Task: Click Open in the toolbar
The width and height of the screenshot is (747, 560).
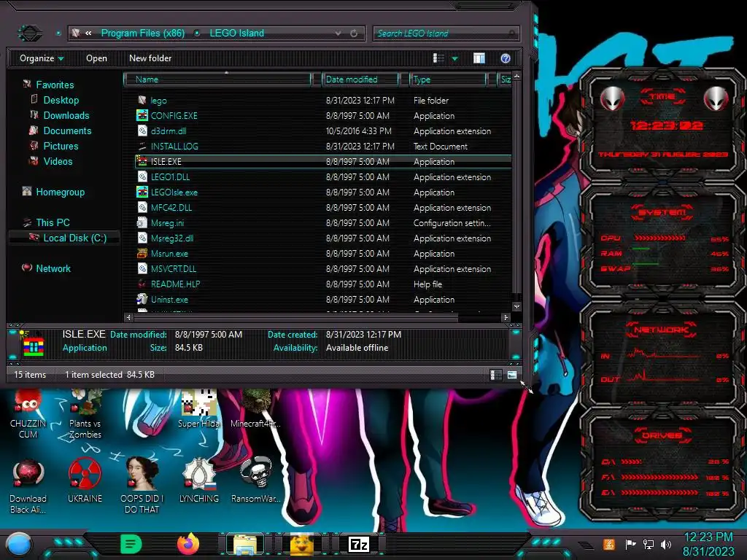Action: [x=97, y=58]
